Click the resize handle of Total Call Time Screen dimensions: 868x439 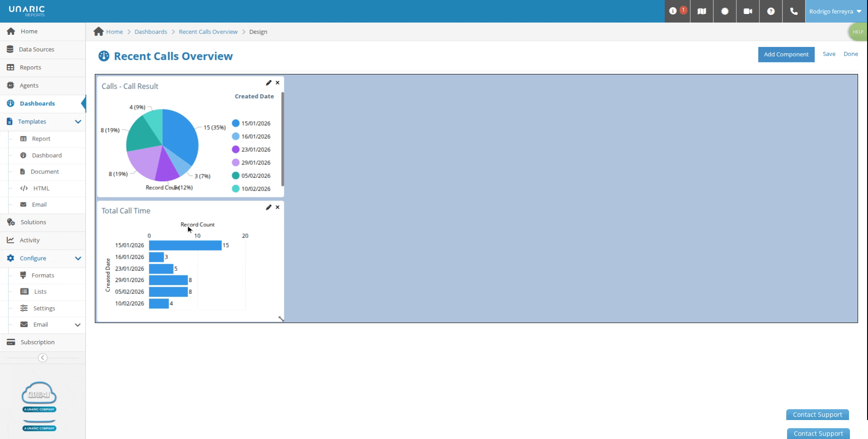[281, 318]
